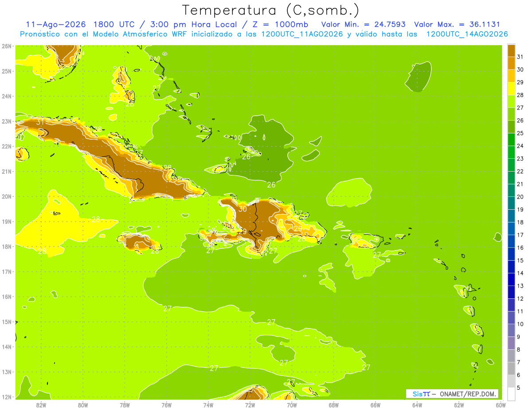
Task: Click dark blue band between 12 and 13
Action: tap(511, 292)
